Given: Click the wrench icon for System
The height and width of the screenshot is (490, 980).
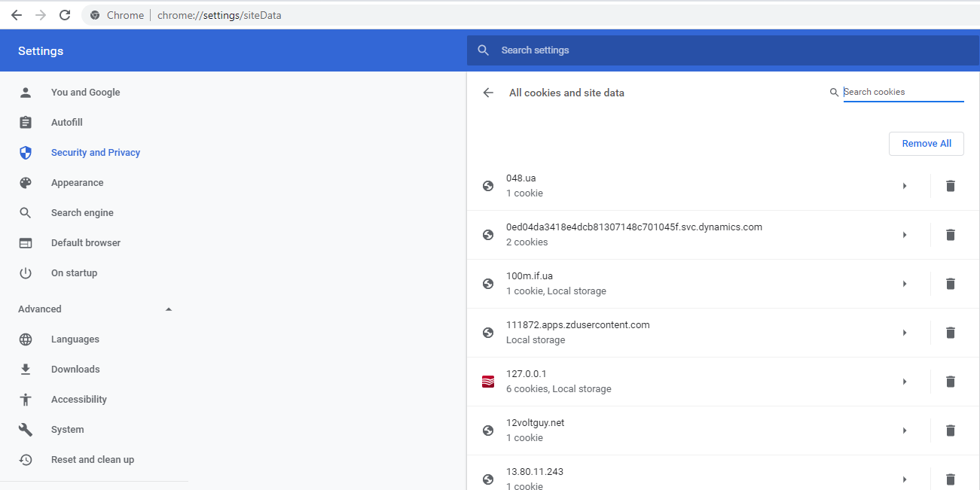Looking at the screenshot, I should click(26, 430).
